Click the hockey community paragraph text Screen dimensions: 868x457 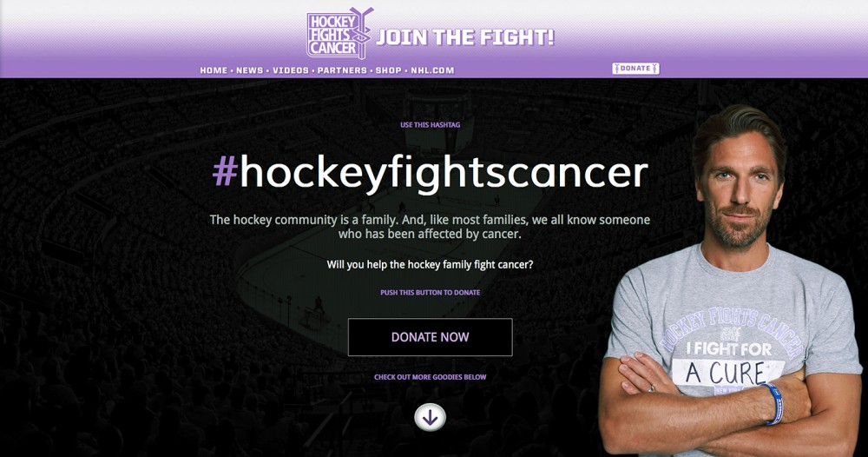pyautogui.click(x=431, y=227)
